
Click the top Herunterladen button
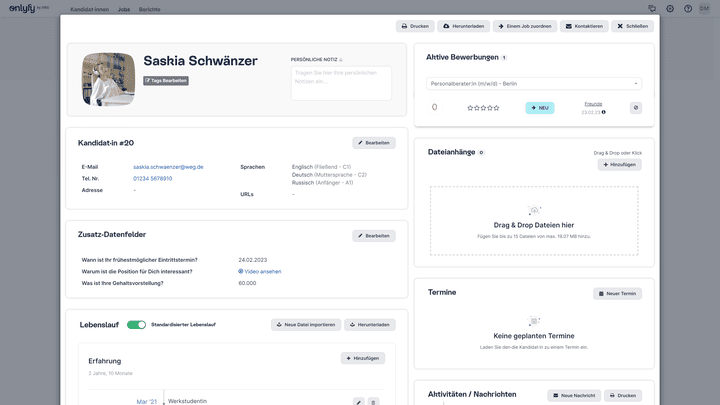(463, 26)
